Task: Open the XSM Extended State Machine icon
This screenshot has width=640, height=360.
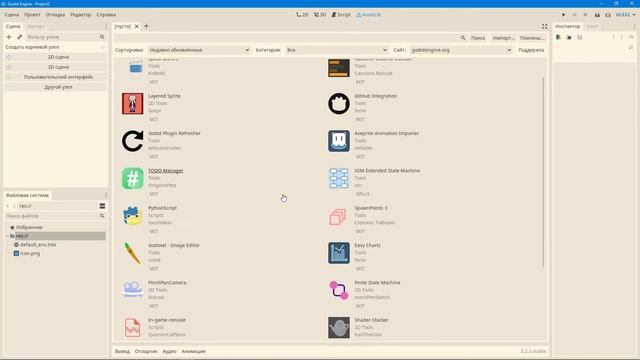Action: point(339,178)
